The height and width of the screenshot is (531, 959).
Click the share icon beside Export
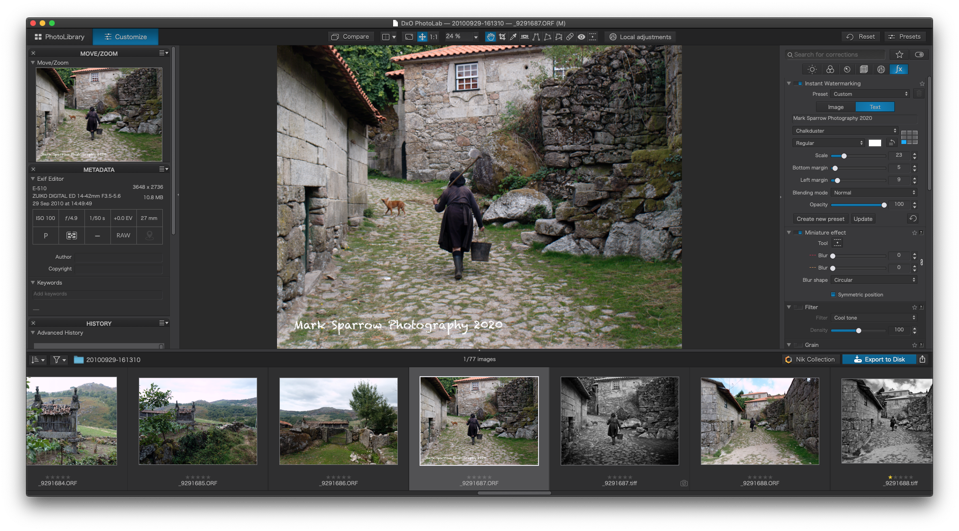pyautogui.click(x=922, y=359)
